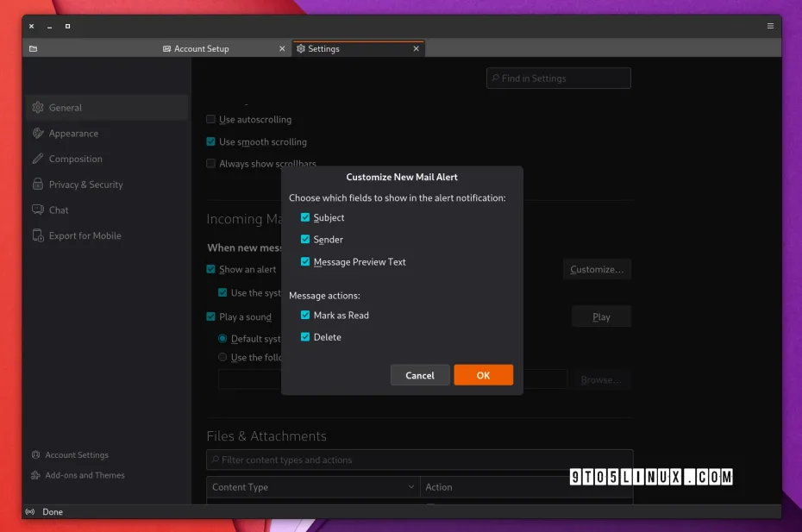Image resolution: width=802 pixels, height=532 pixels.
Task: Open Export for Mobile category
Action: (106, 235)
